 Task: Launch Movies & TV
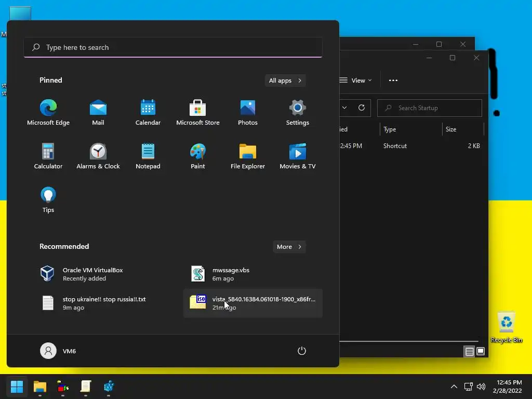[x=298, y=156]
